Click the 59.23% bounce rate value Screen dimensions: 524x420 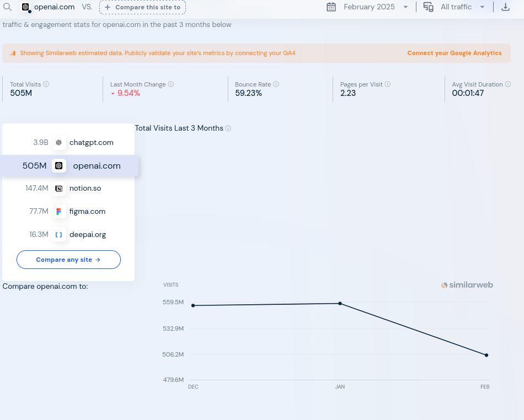tap(248, 93)
